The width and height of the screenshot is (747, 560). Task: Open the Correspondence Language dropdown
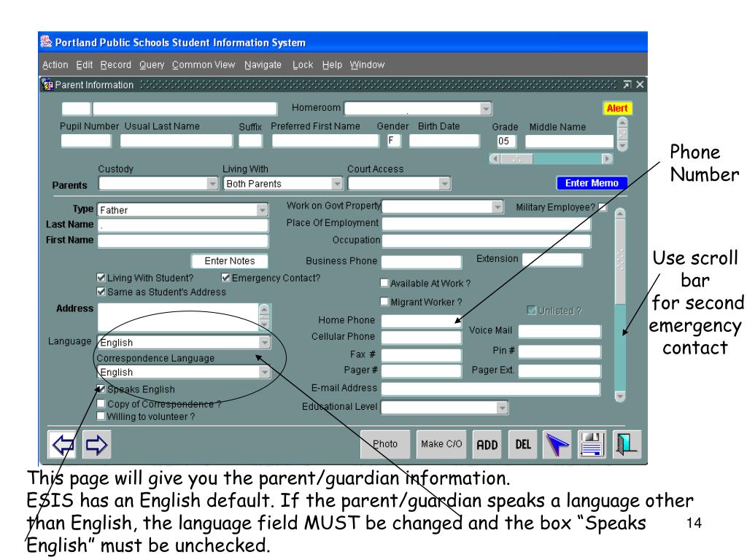(x=264, y=372)
